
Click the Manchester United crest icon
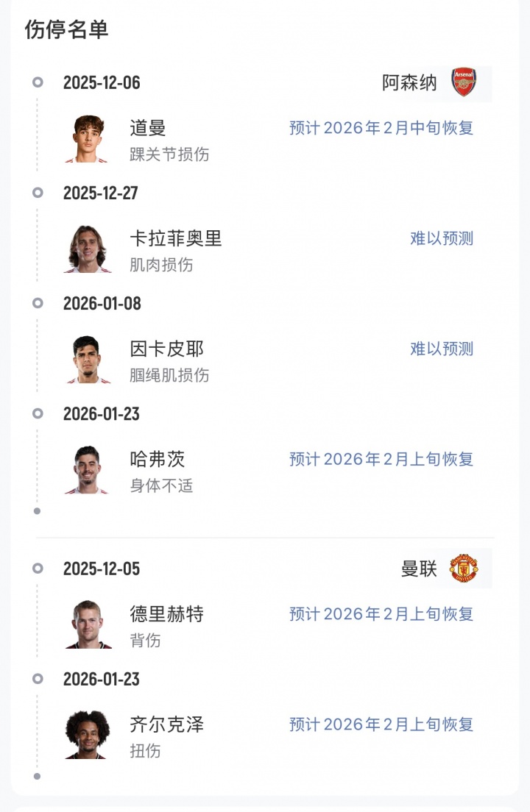464,569
